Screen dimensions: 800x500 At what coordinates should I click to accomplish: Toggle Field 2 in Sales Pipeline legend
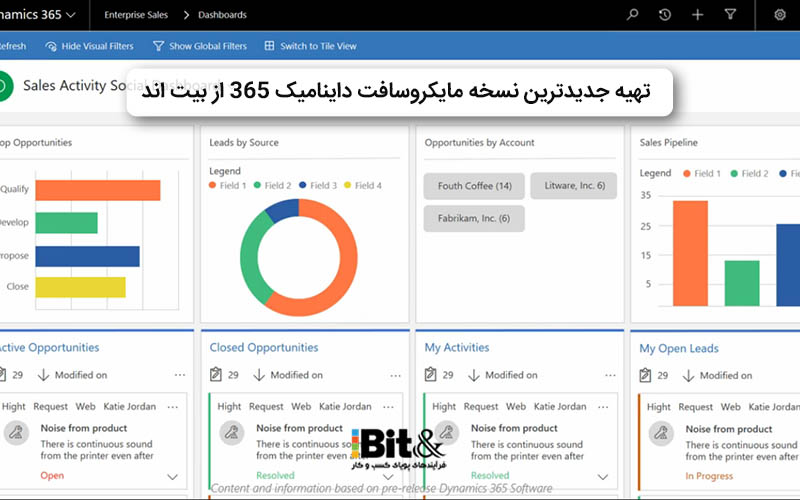click(x=749, y=173)
